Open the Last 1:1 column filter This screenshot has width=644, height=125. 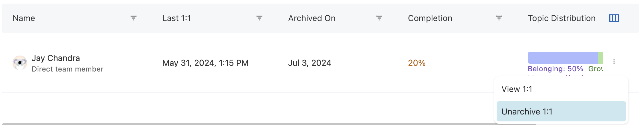(259, 18)
